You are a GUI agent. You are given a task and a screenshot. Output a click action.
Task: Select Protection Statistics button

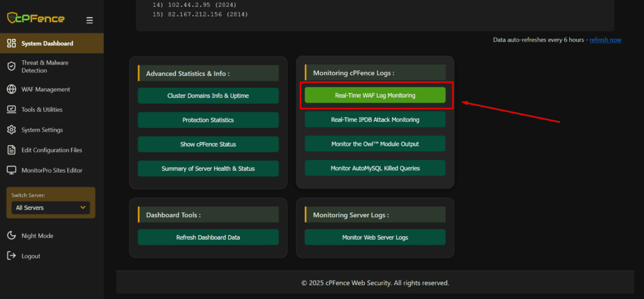[208, 120]
